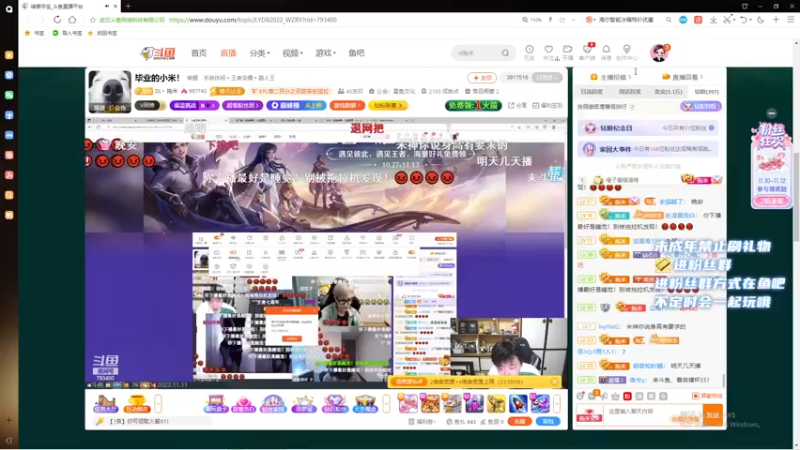Switch to the 周活跃度 tab

630,92
